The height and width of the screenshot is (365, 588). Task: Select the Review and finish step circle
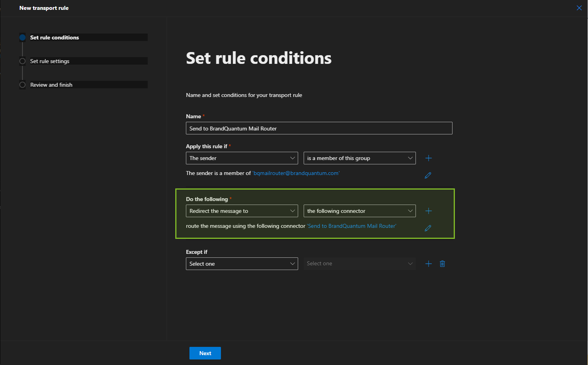[x=22, y=85]
